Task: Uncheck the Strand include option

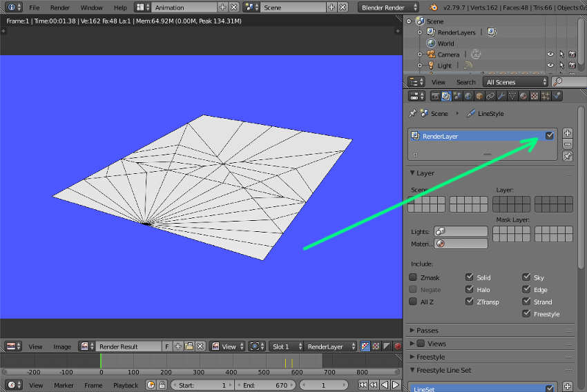Action: click(526, 302)
